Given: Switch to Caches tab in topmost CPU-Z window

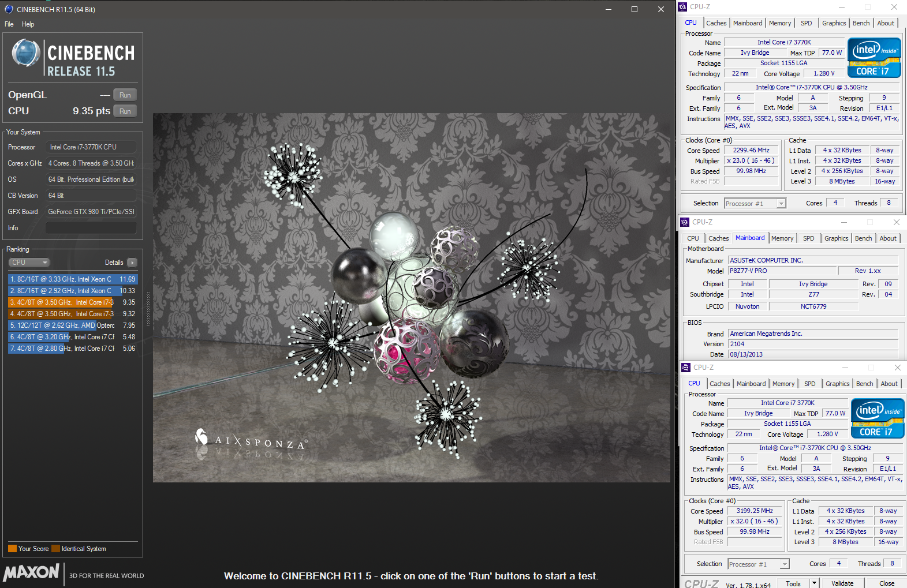Looking at the screenshot, I should coord(716,23).
